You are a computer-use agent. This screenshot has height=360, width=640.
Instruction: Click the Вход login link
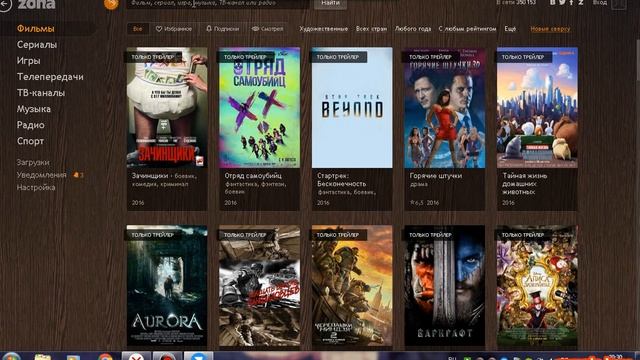click(600, 2)
